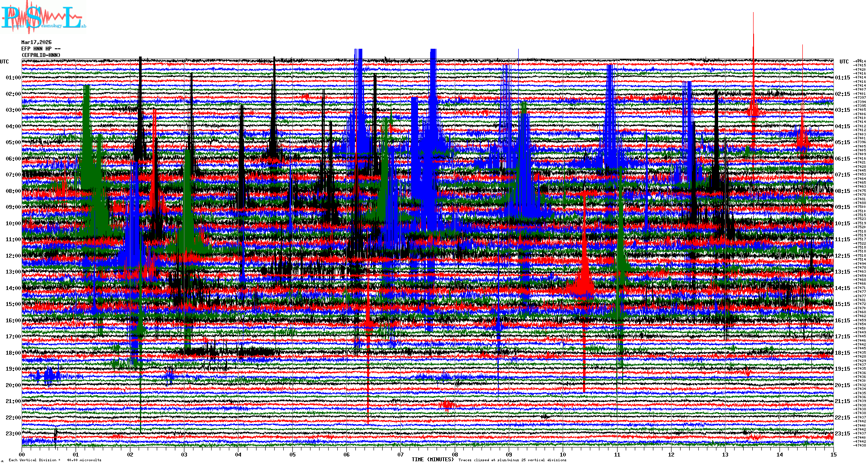Viewport: 868px width, 466px height.
Task: Click the PSL Seismology Lab logo
Action: tap(43, 17)
